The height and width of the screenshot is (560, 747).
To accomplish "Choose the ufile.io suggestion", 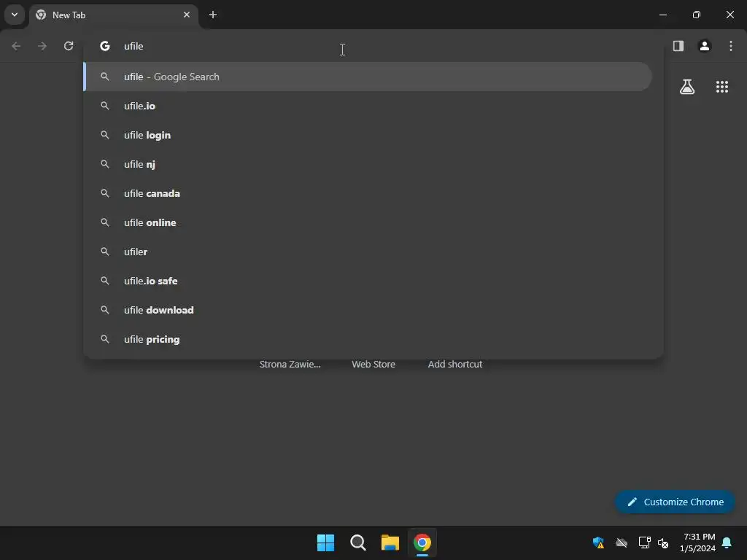I will coord(368,106).
